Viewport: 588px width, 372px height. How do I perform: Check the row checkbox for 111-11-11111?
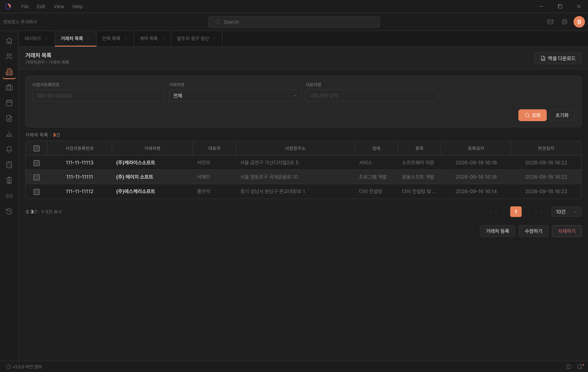click(x=36, y=177)
